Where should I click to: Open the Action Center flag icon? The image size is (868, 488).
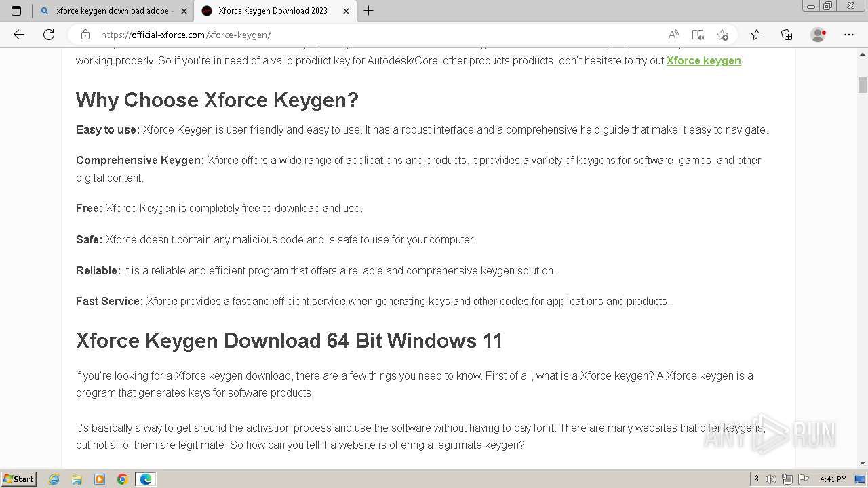[x=803, y=479]
